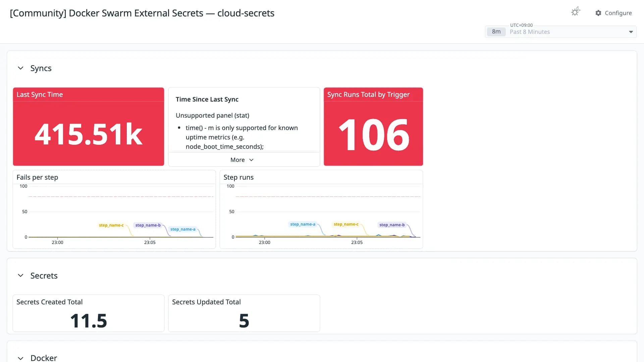Click the 23:00 tick in Fails per step chart
This screenshot has width=644, height=362.
[57, 242]
